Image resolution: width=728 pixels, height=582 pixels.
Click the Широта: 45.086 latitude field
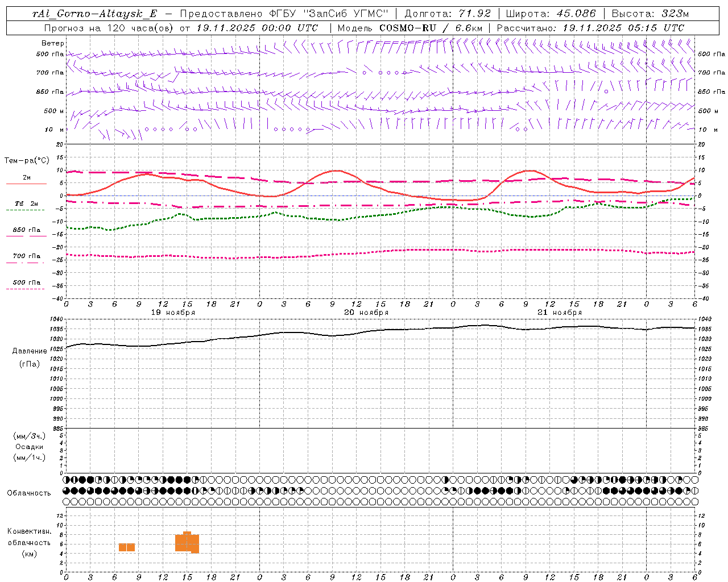(551, 14)
